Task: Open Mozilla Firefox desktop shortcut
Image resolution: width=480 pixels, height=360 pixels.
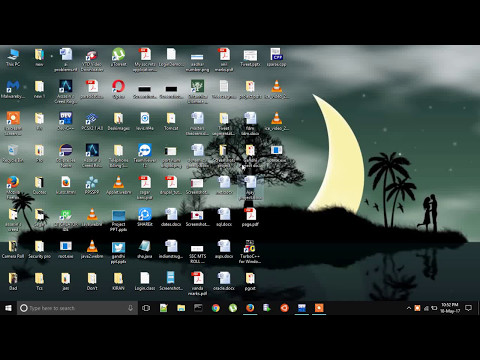Action: [x=13, y=188]
